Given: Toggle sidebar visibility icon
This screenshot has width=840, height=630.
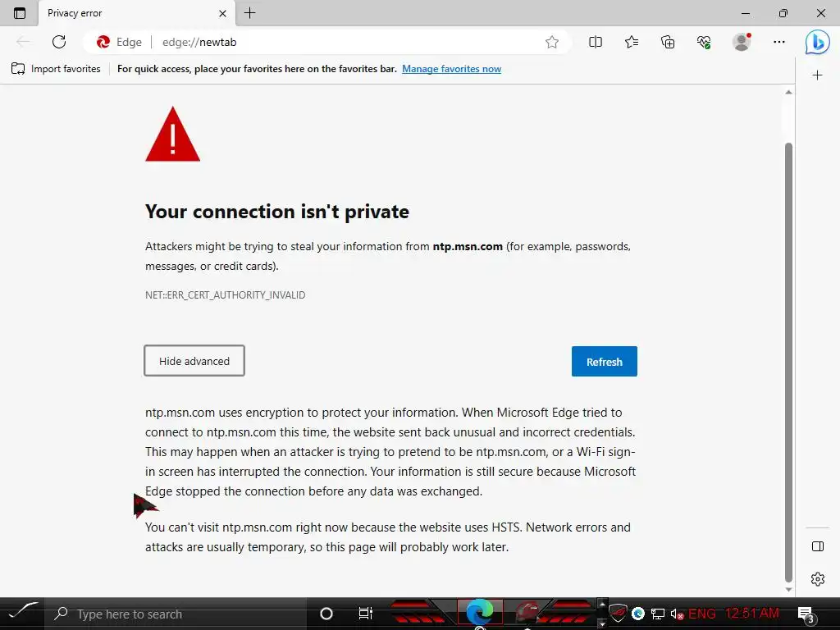Looking at the screenshot, I should (818, 546).
